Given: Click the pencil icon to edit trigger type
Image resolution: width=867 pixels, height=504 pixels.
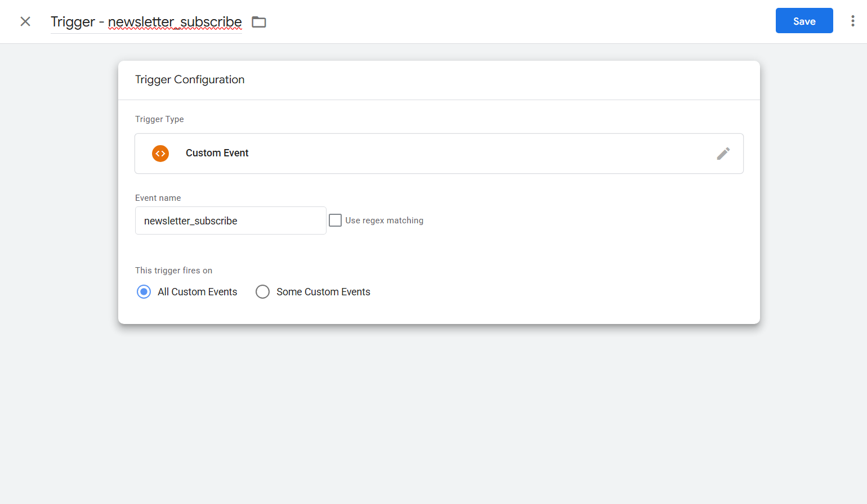Looking at the screenshot, I should (723, 153).
